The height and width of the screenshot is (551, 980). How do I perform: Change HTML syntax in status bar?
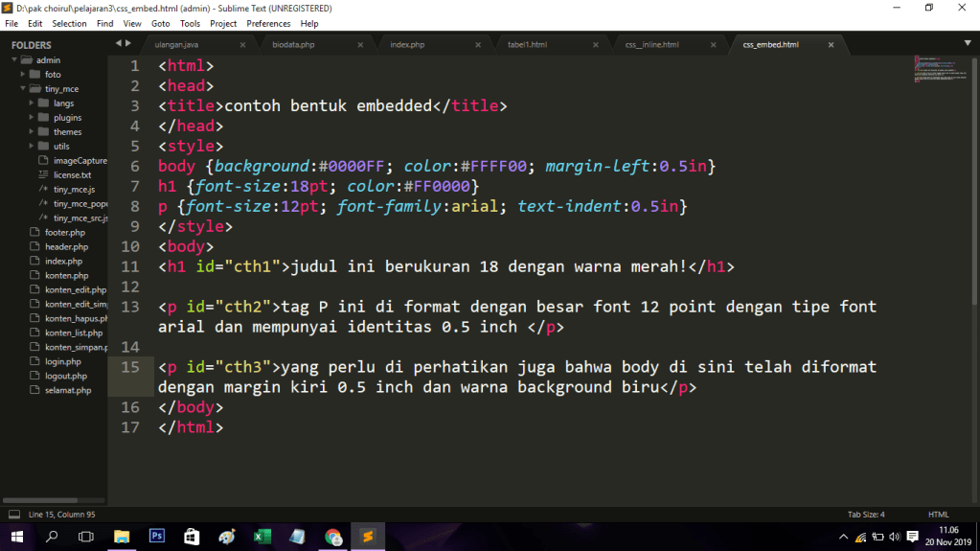pos(938,515)
